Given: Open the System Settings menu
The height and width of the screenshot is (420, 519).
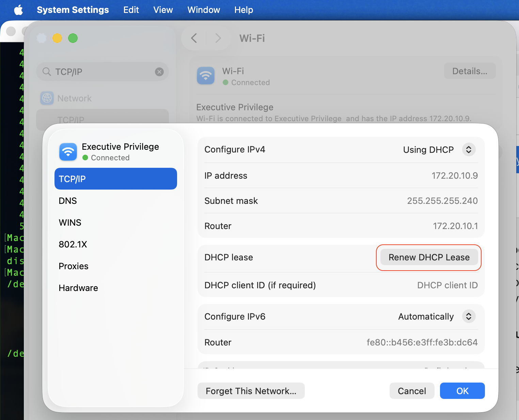Looking at the screenshot, I should point(73,10).
